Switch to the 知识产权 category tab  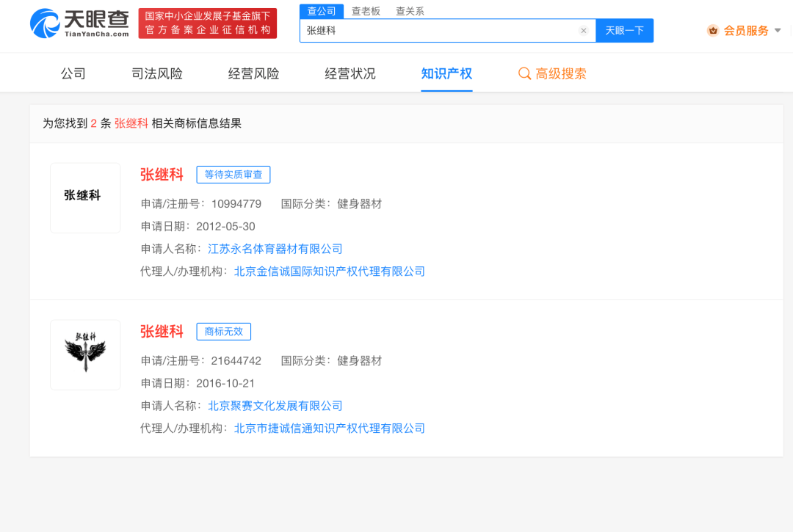[446, 74]
